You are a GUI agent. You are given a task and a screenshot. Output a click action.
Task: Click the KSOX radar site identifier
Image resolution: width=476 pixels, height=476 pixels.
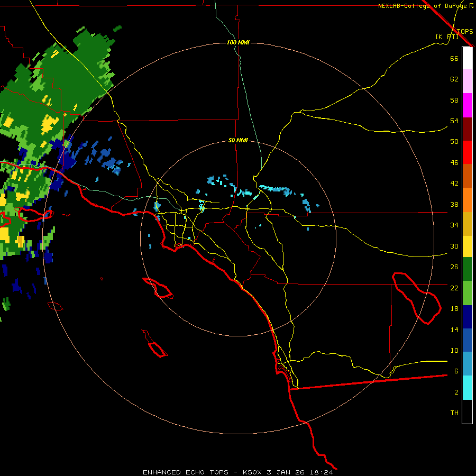pos(252,472)
